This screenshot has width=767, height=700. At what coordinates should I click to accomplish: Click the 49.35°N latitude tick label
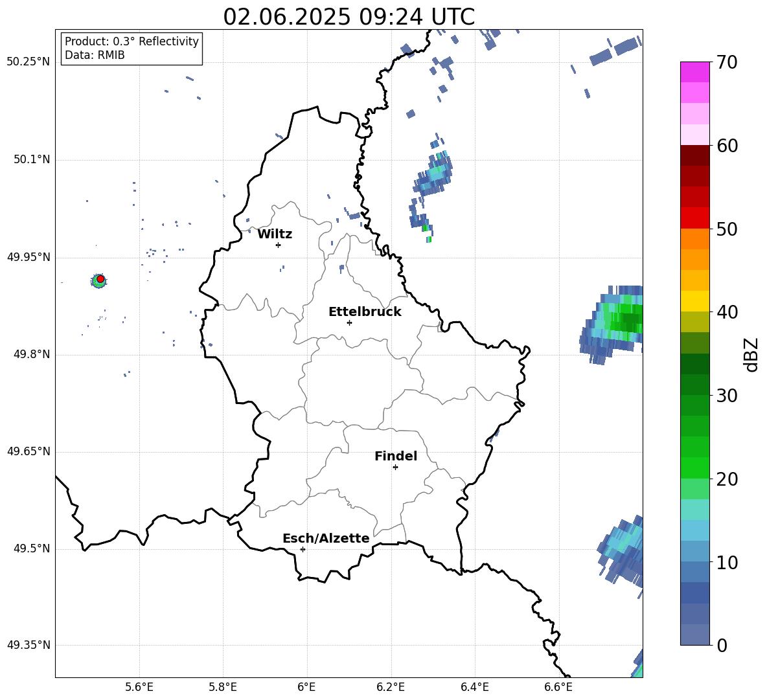tap(28, 645)
